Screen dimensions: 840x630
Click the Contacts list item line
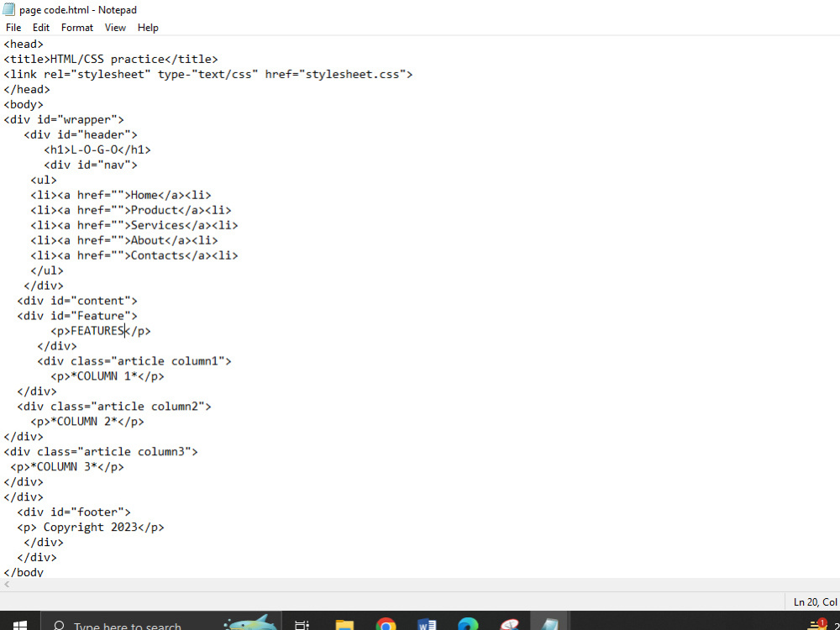[x=134, y=255]
